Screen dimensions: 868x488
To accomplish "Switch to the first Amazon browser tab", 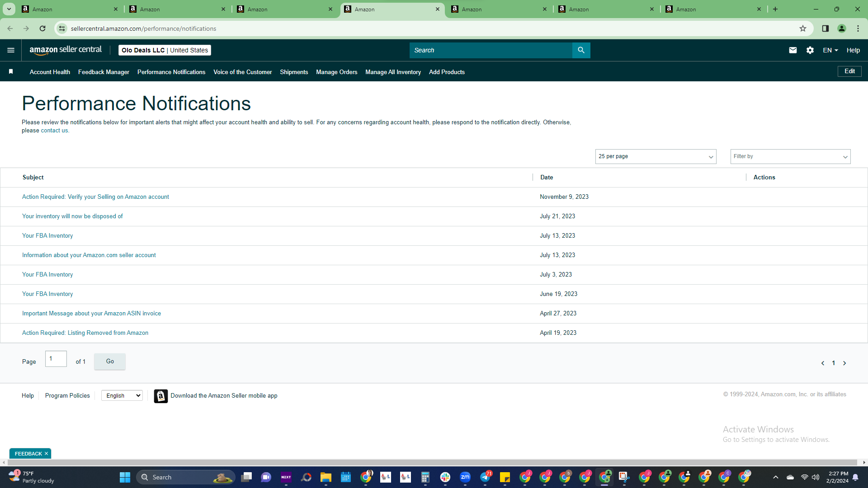I will (x=70, y=9).
